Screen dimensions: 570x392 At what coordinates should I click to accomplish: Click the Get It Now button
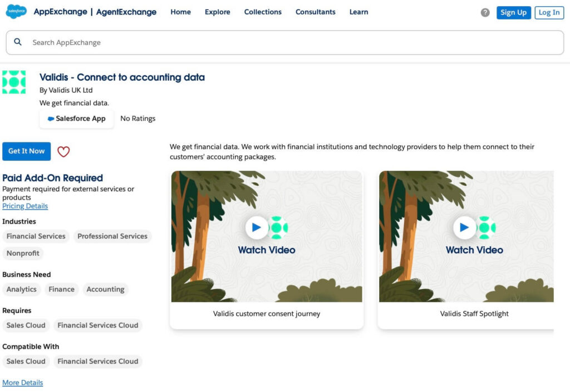click(27, 151)
